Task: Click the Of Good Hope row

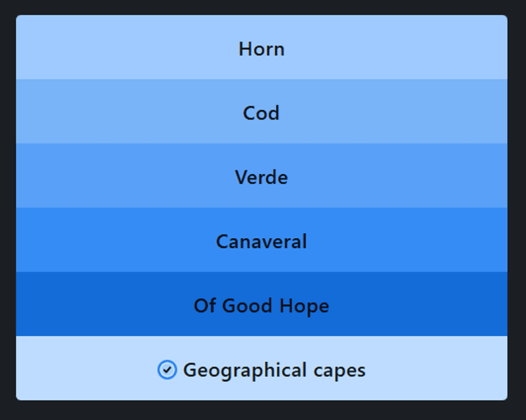Action: (x=262, y=304)
